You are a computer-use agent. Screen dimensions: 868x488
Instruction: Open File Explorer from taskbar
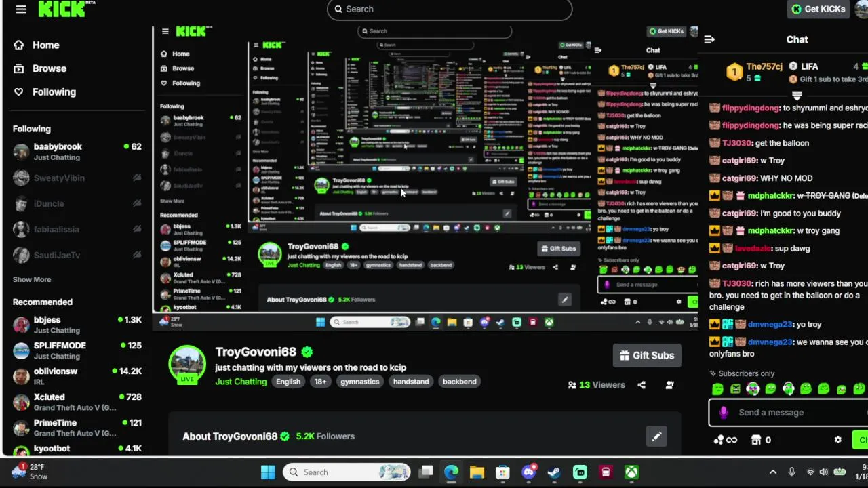(x=477, y=472)
